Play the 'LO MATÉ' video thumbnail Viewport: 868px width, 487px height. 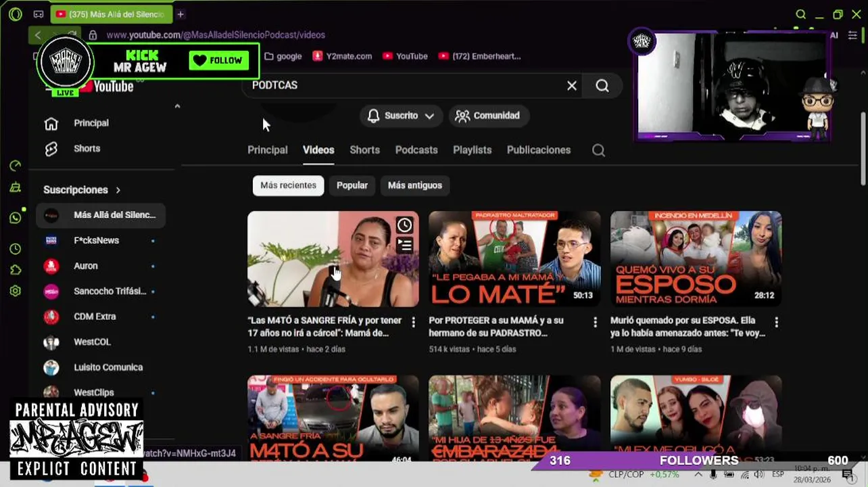514,259
